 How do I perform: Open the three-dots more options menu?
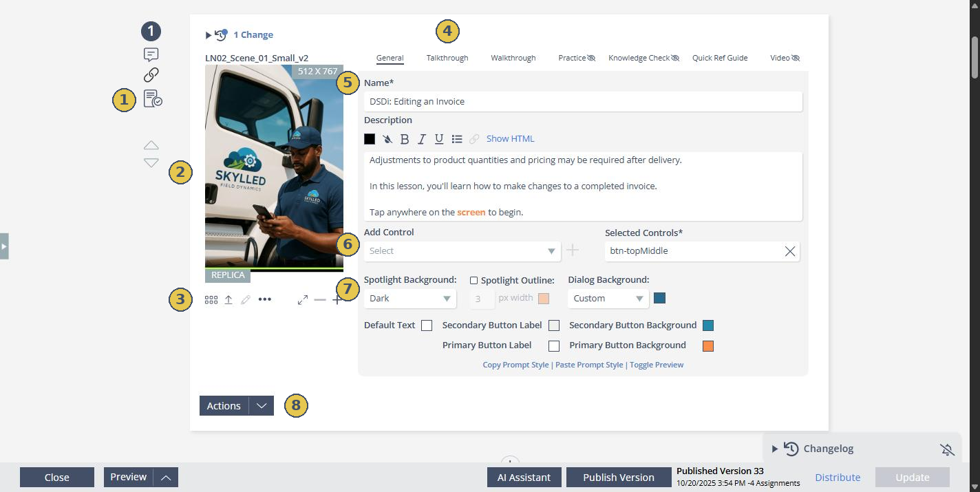point(265,300)
